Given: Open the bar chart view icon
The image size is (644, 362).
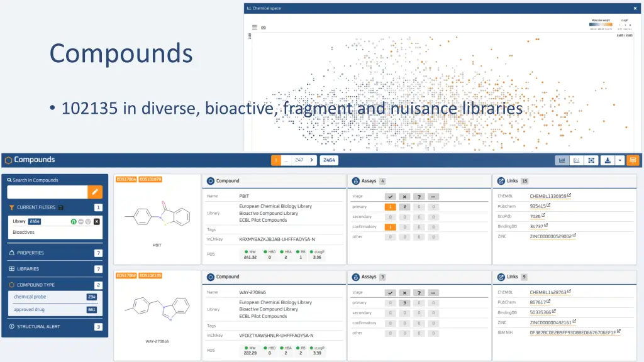Looking at the screenshot, I should (561, 160).
